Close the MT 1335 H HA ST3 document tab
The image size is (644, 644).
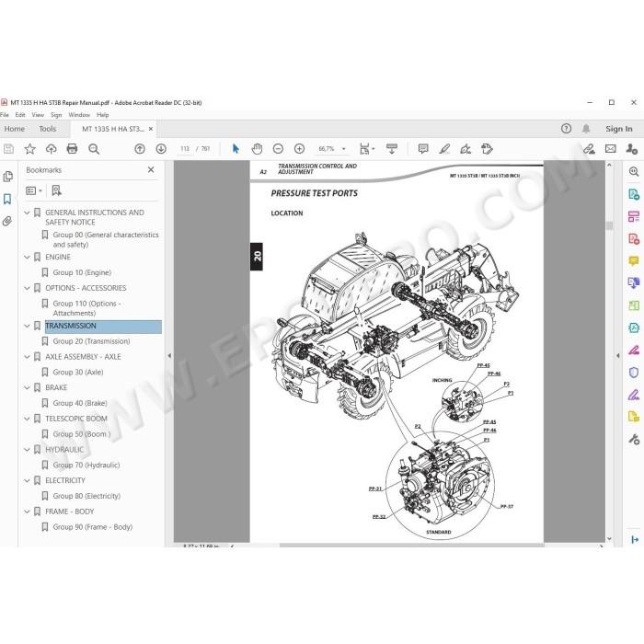click(151, 129)
